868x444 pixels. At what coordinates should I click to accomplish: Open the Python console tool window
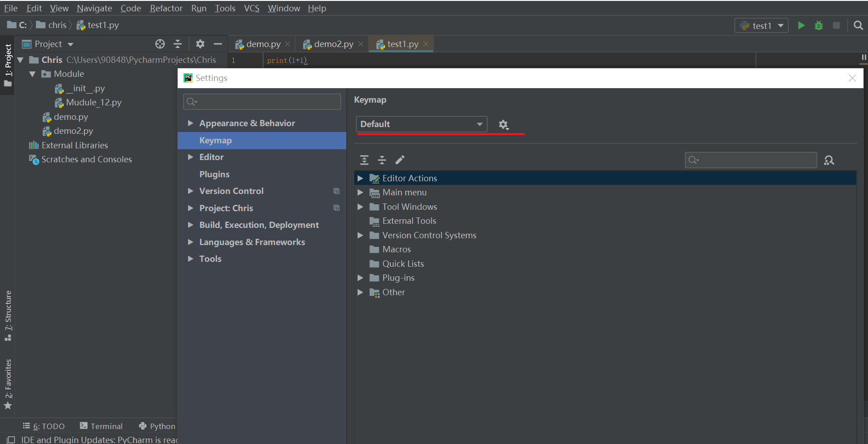pos(157,426)
